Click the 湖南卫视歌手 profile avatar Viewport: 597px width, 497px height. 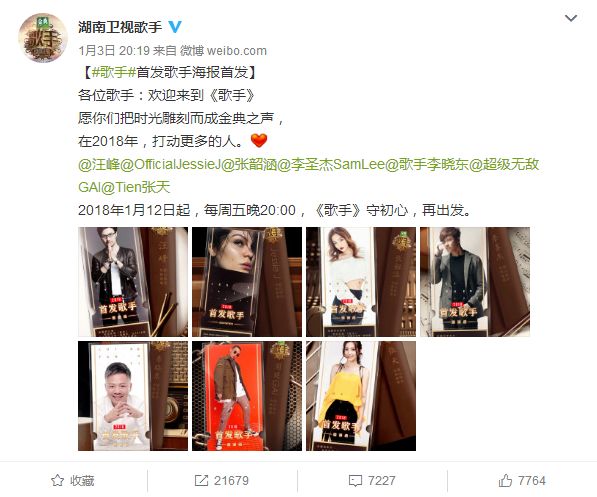(x=43, y=38)
